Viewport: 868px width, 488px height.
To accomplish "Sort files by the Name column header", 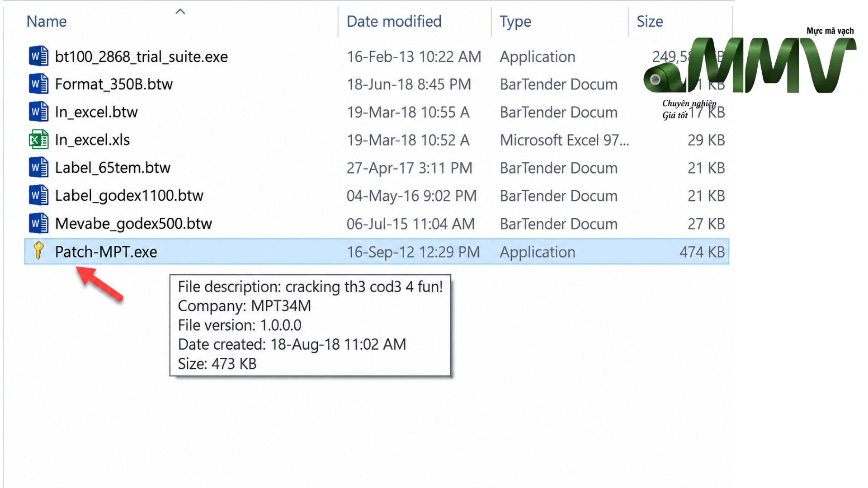I will tap(47, 21).
